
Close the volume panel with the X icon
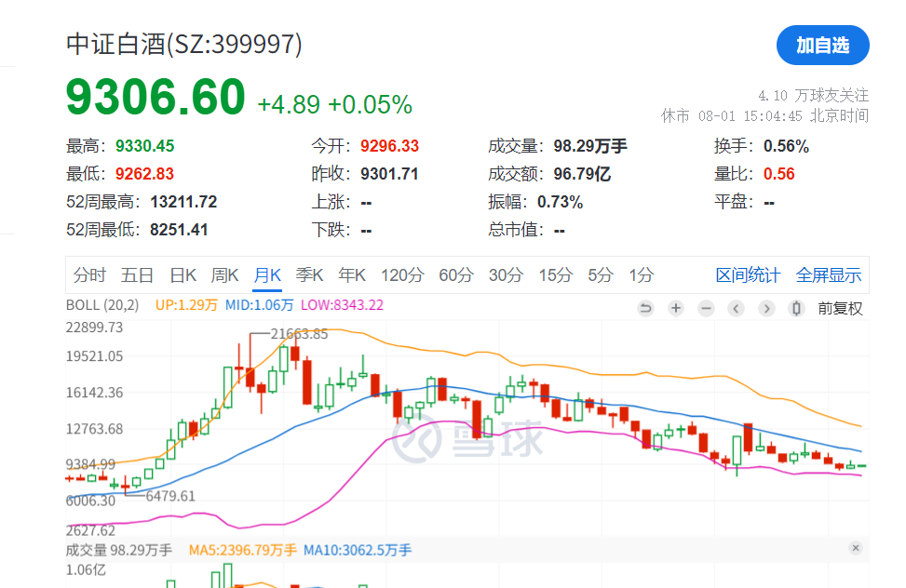point(856,548)
